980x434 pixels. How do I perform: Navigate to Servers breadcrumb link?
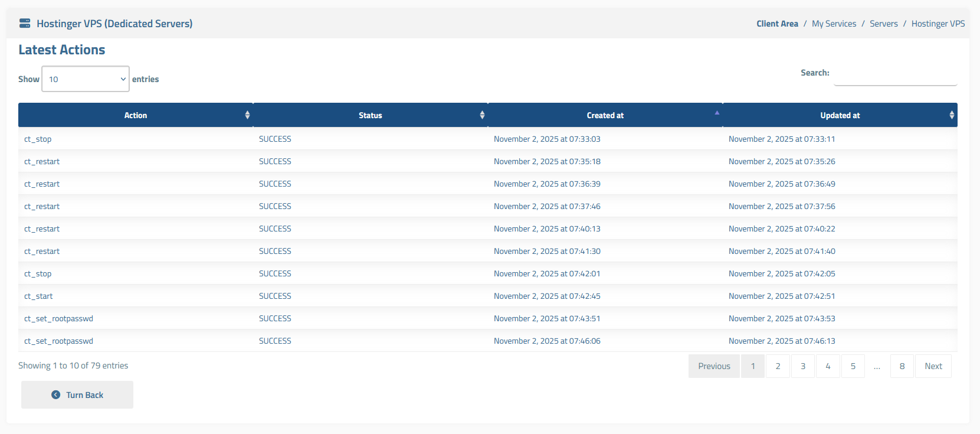pyautogui.click(x=883, y=24)
